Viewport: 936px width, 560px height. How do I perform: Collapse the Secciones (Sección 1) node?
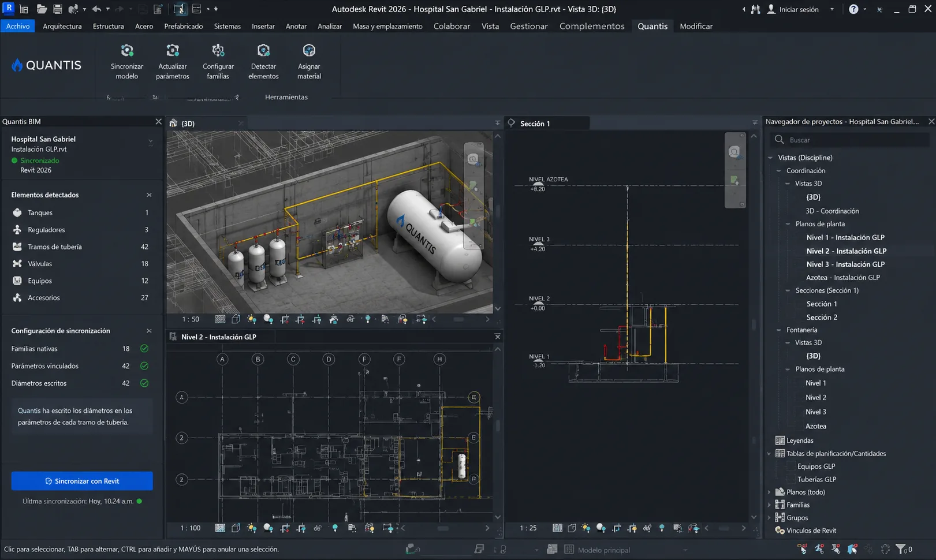pyautogui.click(x=788, y=290)
